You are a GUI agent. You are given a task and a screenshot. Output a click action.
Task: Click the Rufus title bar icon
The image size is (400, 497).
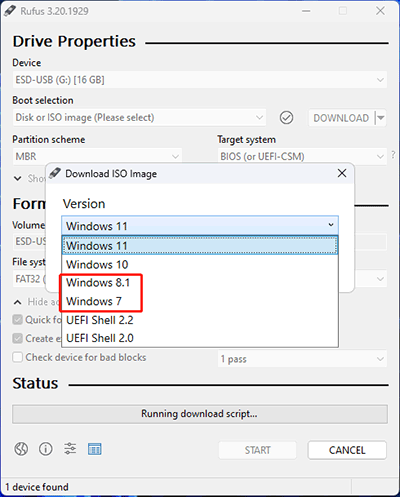pos(10,11)
